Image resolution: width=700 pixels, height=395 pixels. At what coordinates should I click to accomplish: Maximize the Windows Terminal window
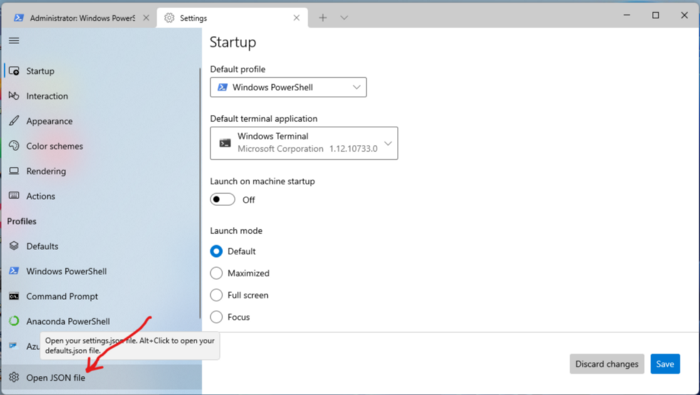point(655,15)
